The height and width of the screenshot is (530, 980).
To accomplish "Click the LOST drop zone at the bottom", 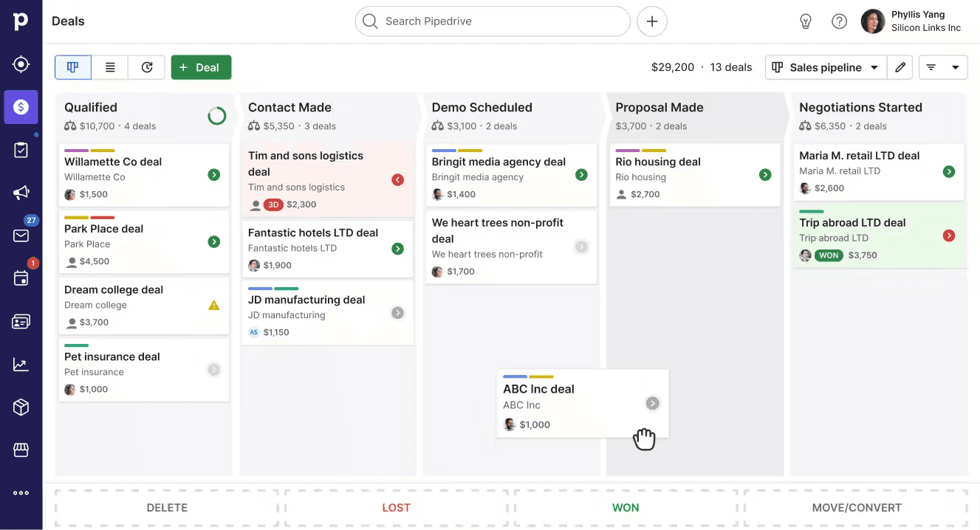I will click(x=397, y=508).
